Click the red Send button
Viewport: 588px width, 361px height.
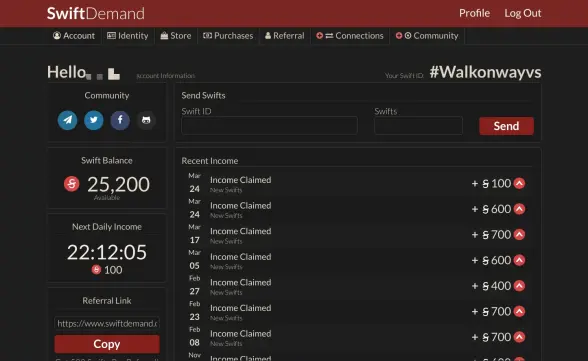[506, 126]
